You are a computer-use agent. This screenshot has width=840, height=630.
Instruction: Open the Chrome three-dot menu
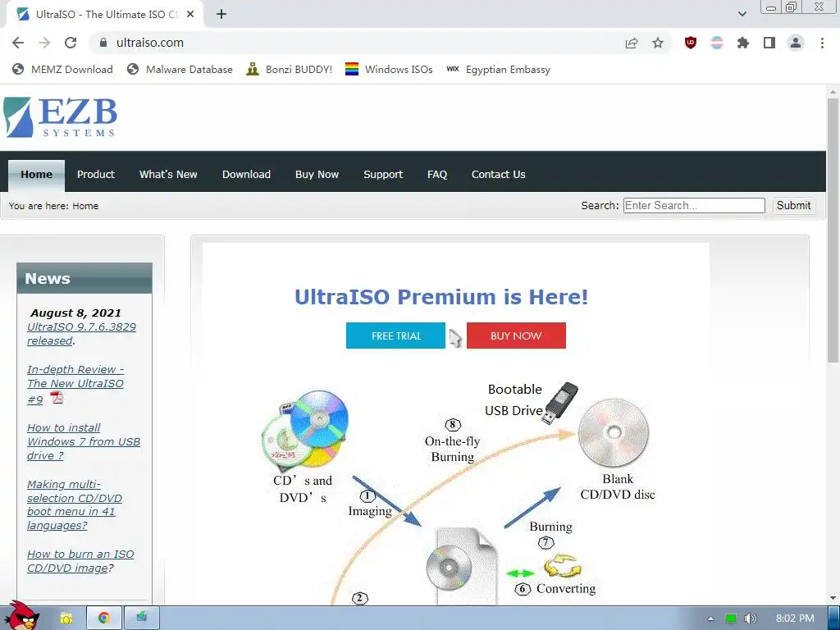click(x=822, y=43)
